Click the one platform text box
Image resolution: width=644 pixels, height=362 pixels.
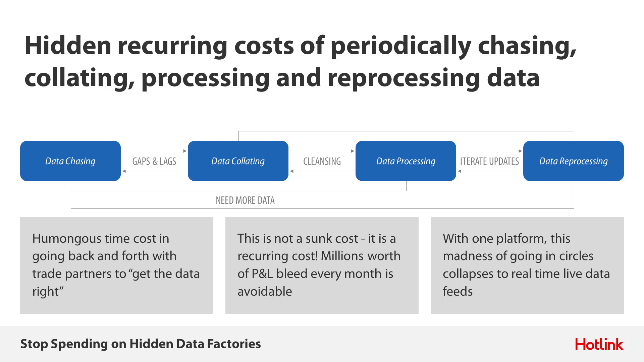click(527, 265)
